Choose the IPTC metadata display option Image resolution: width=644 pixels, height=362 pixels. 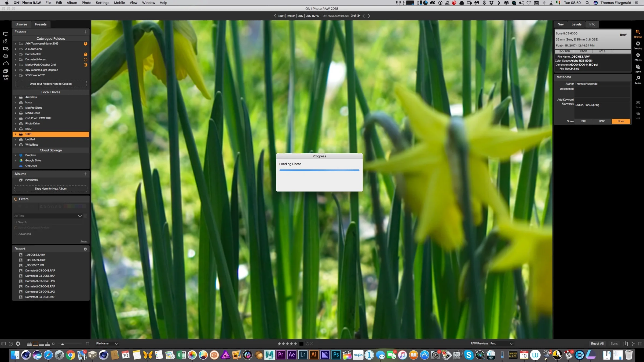coord(602,121)
